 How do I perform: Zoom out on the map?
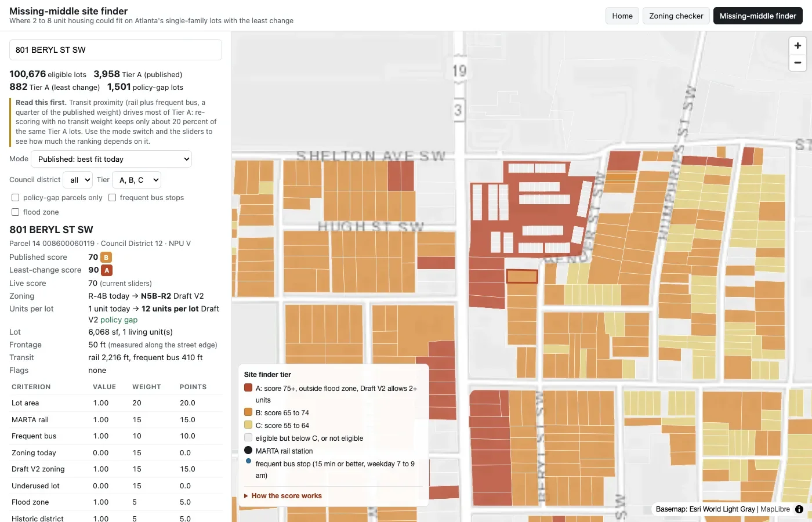click(797, 63)
